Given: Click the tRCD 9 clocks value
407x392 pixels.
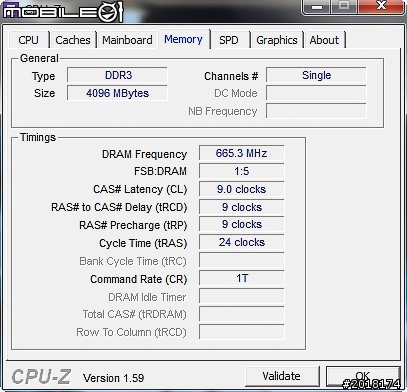Looking at the screenshot, I should coord(242,207).
